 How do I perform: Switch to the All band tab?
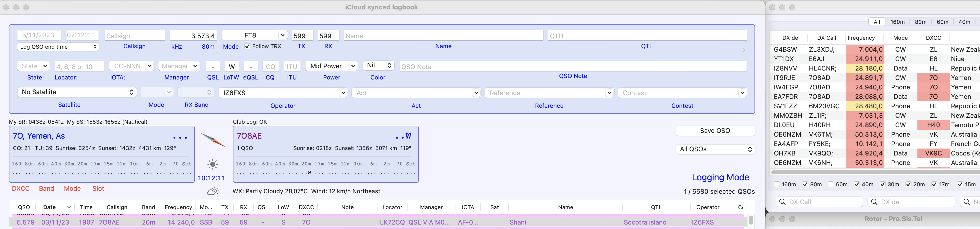pos(876,22)
